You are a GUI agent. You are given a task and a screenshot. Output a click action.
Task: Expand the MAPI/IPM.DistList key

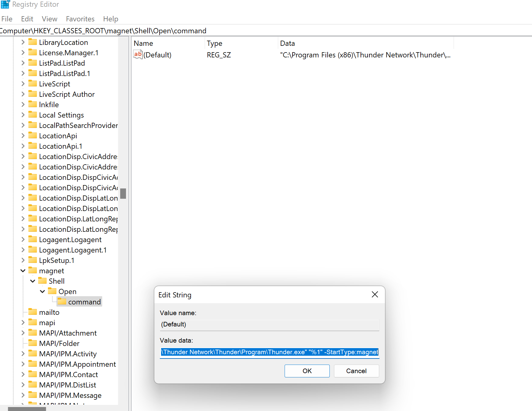(x=23, y=385)
